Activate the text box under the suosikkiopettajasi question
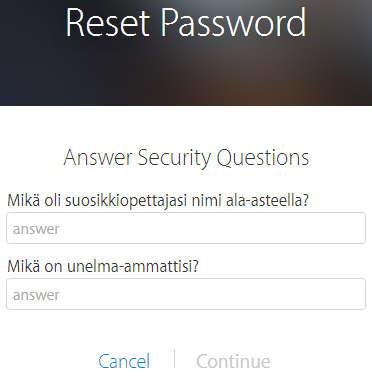 (x=186, y=228)
